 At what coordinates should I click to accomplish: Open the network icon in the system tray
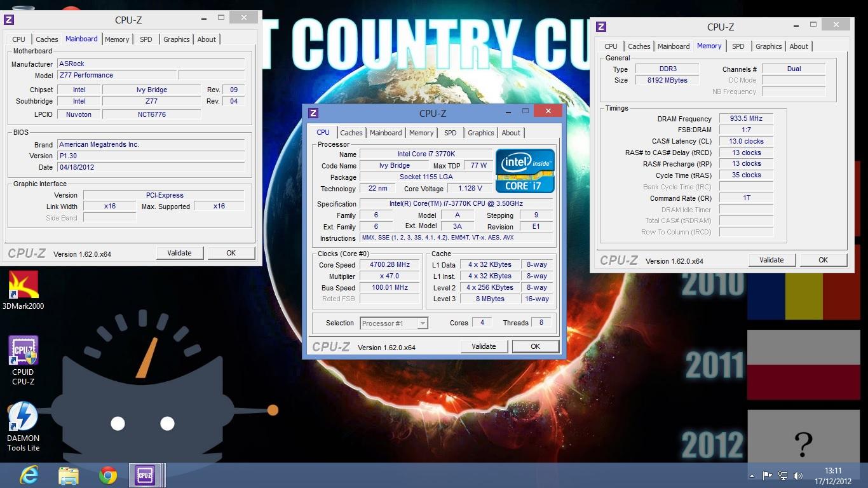tap(783, 475)
